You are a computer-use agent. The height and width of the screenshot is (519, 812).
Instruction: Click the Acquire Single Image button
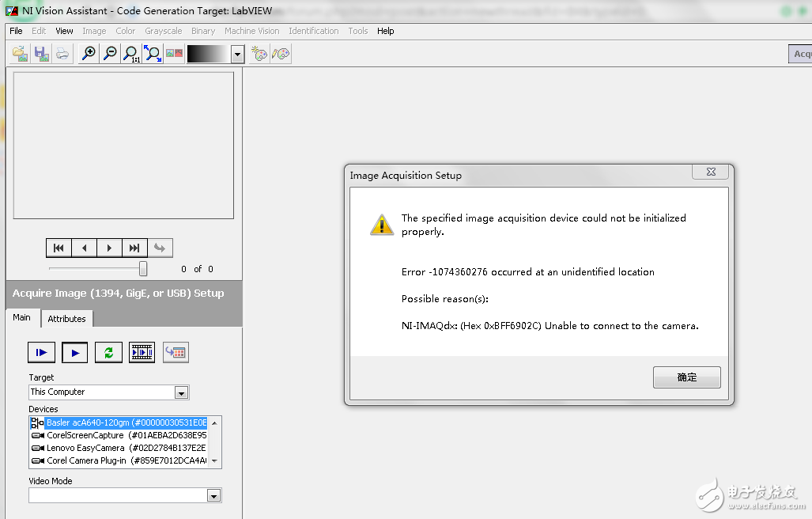(x=41, y=353)
